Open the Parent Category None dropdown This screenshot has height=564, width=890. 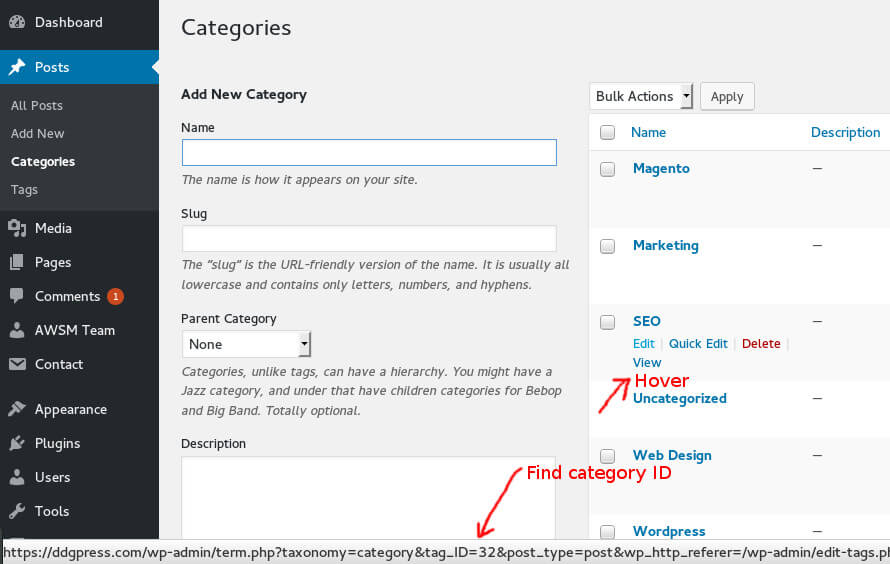click(246, 344)
